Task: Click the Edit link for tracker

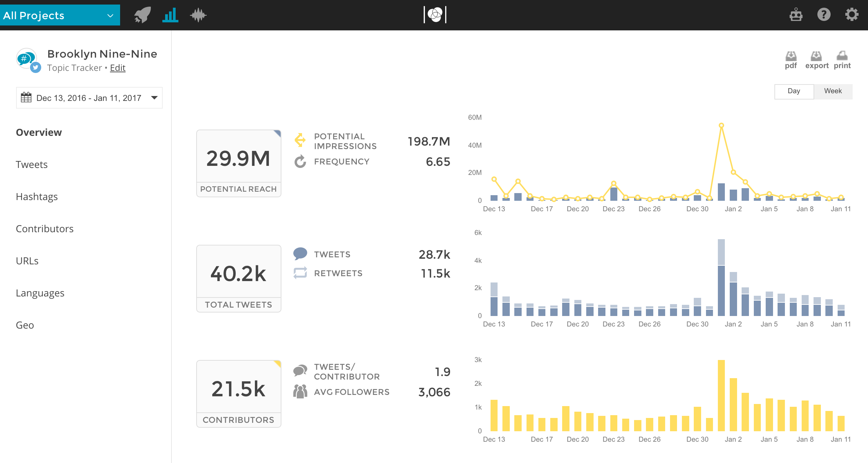Action: 117,68
